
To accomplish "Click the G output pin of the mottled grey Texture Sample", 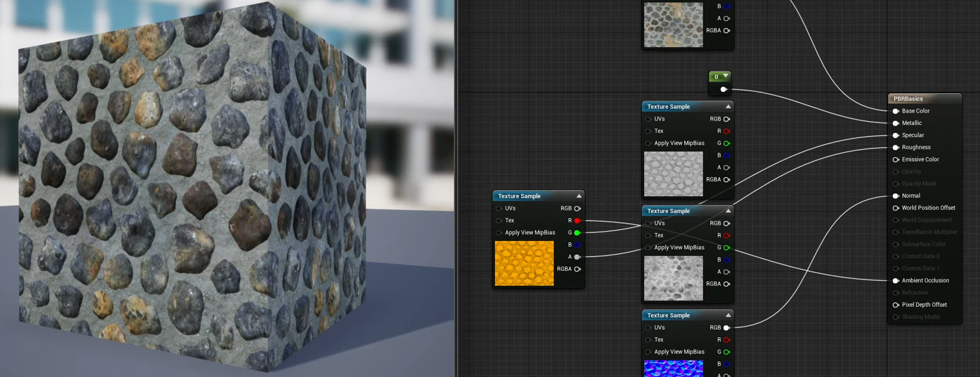I will tap(727, 248).
